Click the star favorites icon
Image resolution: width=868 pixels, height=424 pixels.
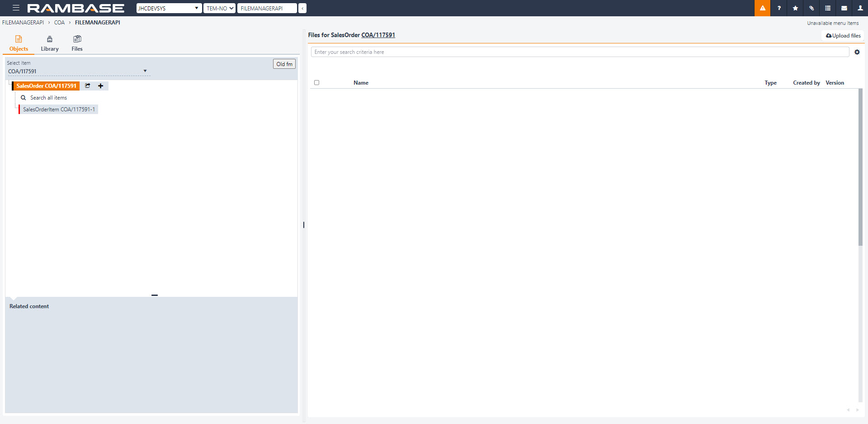coord(795,8)
